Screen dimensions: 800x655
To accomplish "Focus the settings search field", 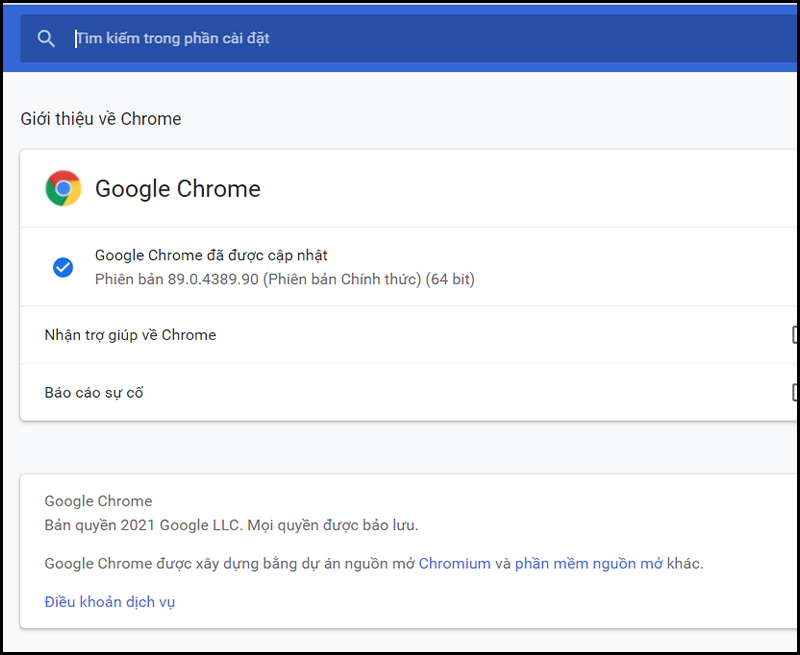I will (408, 39).
